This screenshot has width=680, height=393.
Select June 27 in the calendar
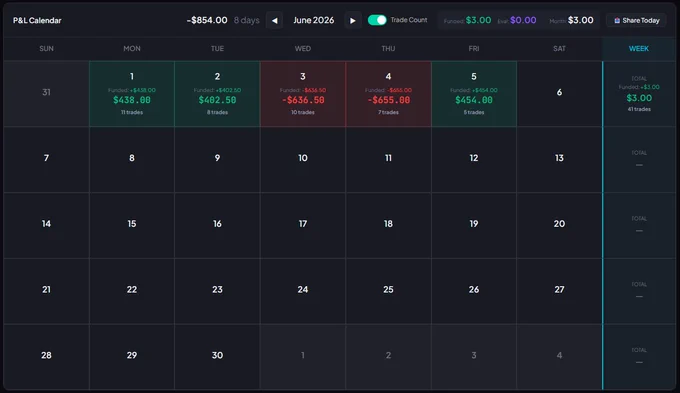click(559, 291)
